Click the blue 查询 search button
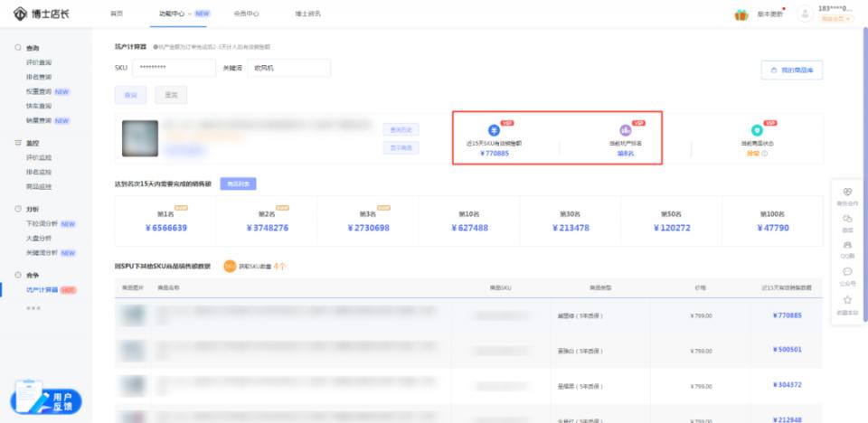Screen dimensions: 868x423 click(130, 95)
